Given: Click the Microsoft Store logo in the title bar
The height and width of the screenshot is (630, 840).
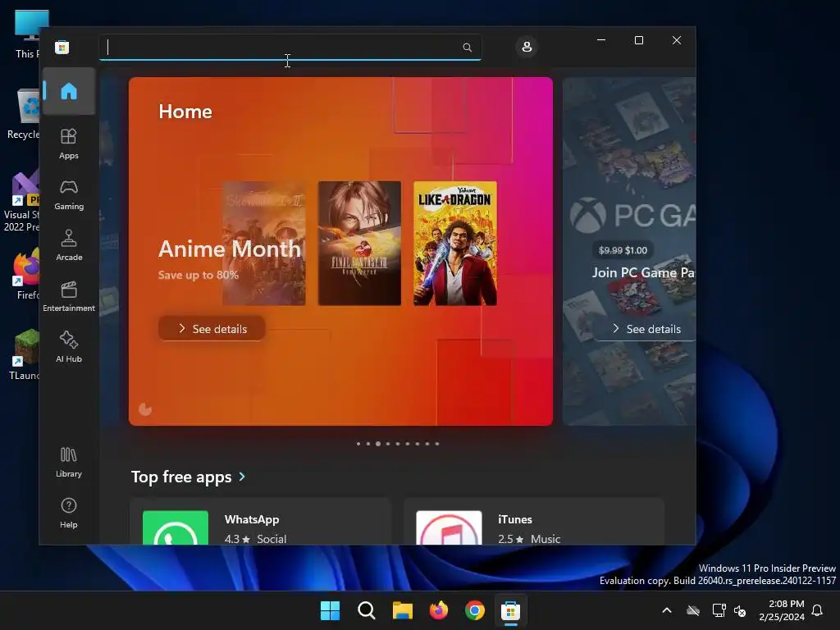Looking at the screenshot, I should [62, 47].
